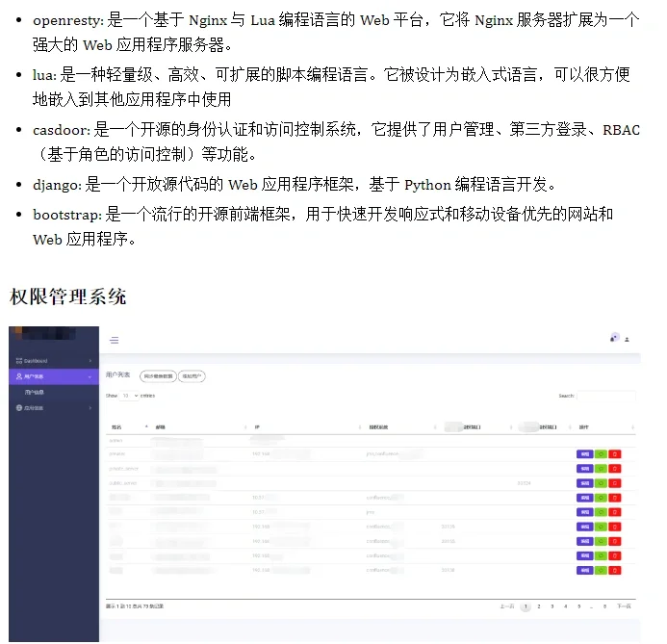The height and width of the screenshot is (644, 667).
Task: Click the embedded dashboard screenshot thumbnail
Action: click(x=324, y=484)
